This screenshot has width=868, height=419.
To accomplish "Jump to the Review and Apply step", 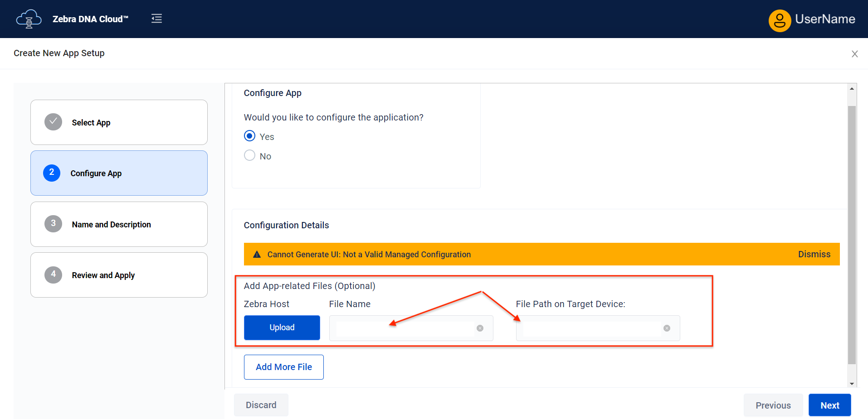I will [x=119, y=275].
